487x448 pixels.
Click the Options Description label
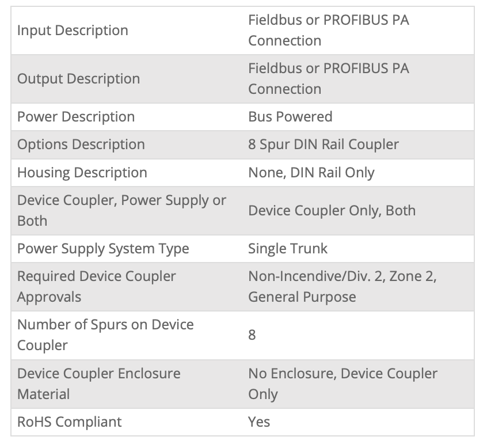[x=81, y=145]
